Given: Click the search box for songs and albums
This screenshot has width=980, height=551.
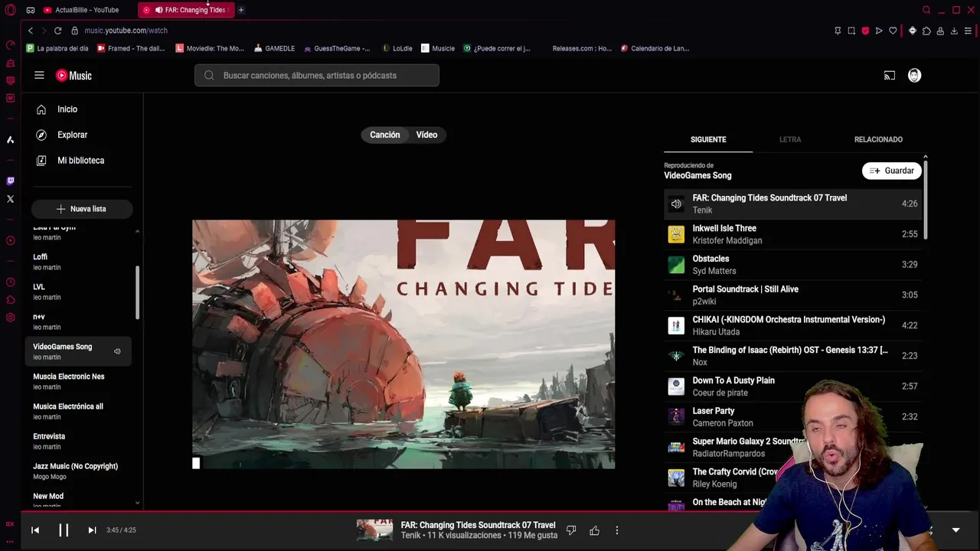Looking at the screenshot, I should (317, 75).
